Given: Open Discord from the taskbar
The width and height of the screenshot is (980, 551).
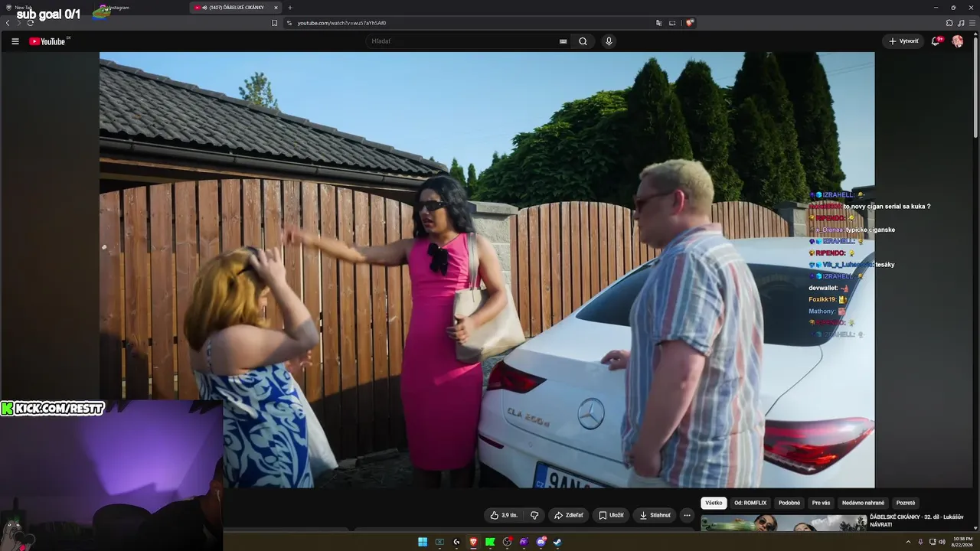Looking at the screenshot, I should 541,542.
